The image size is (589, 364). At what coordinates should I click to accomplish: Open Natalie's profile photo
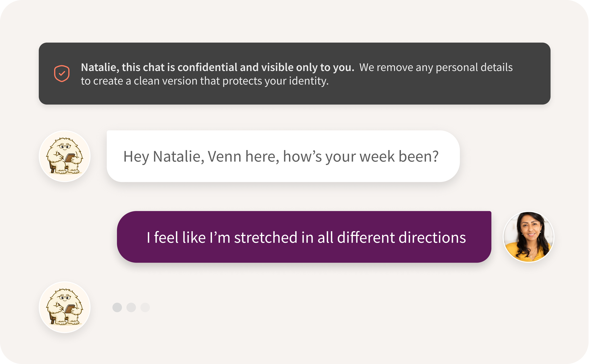pyautogui.click(x=529, y=237)
